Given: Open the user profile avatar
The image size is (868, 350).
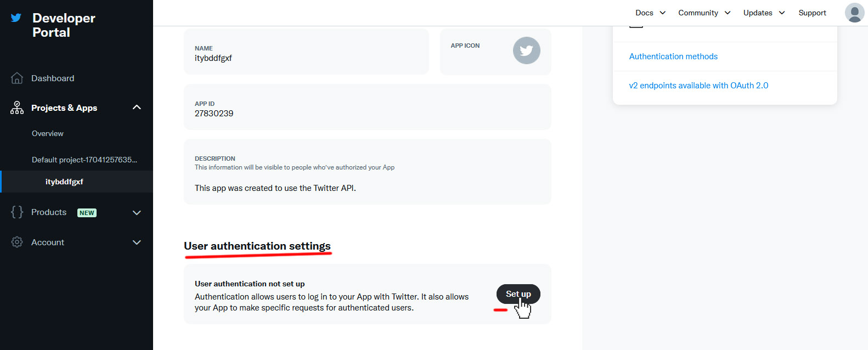Looking at the screenshot, I should click(854, 13).
